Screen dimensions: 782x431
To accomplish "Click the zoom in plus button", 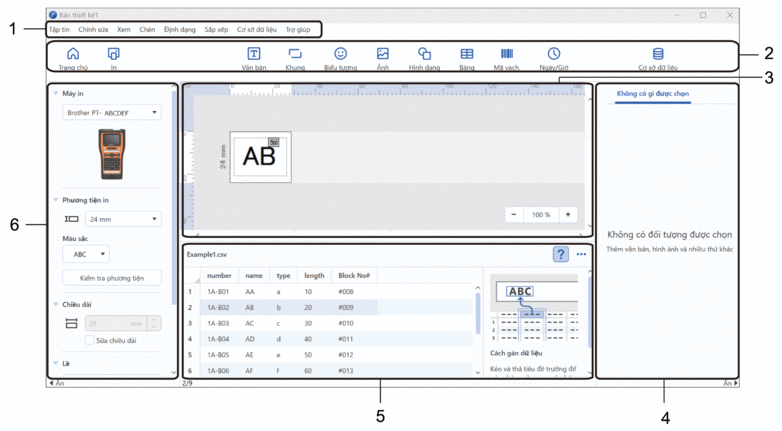I will pyautogui.click(x=568, y=214).
